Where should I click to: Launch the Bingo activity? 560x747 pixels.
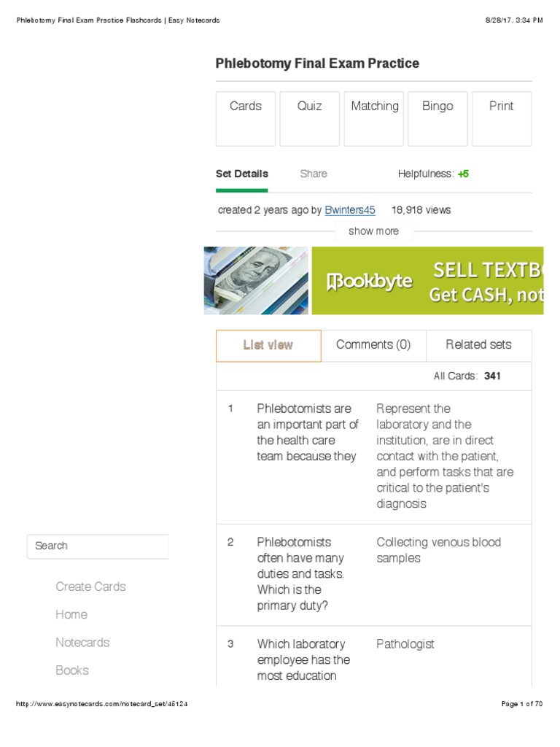437,118
